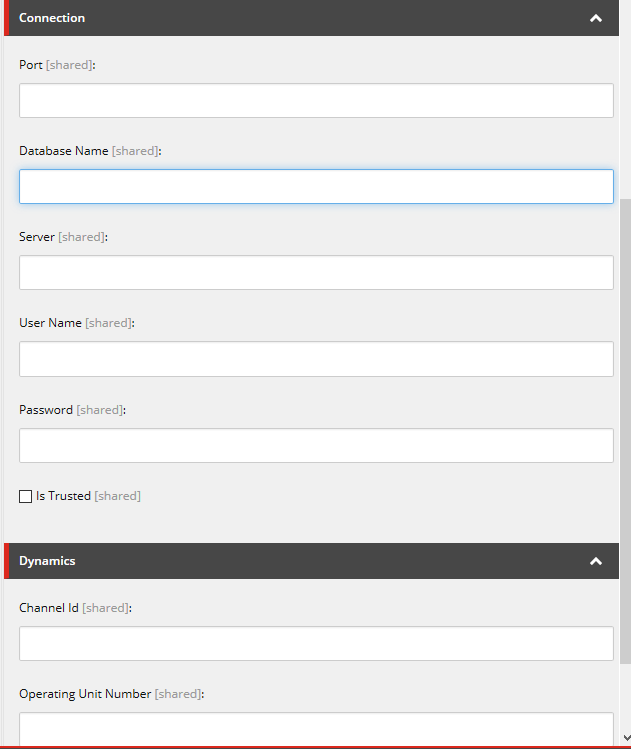Click the Dynamics section header title

click(x=47, y=561)
